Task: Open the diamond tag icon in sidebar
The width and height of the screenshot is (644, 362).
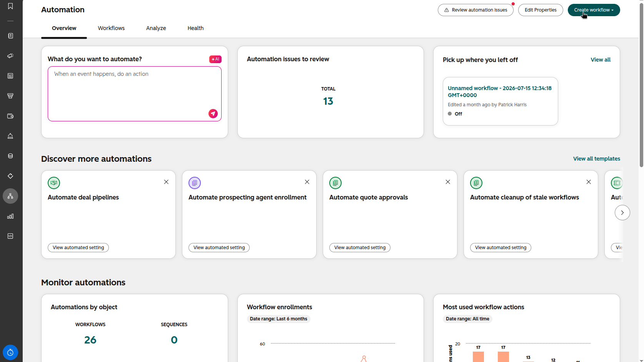Action: [10, 176]
